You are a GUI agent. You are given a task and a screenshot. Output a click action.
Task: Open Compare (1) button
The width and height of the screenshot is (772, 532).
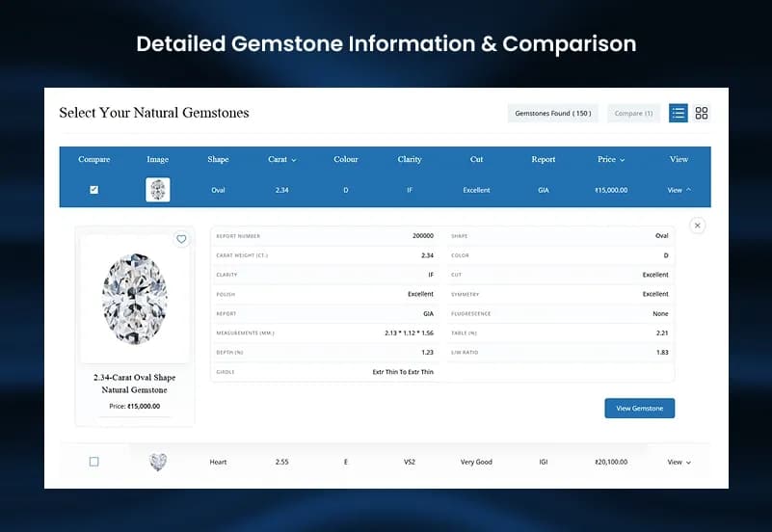(633, 113)
